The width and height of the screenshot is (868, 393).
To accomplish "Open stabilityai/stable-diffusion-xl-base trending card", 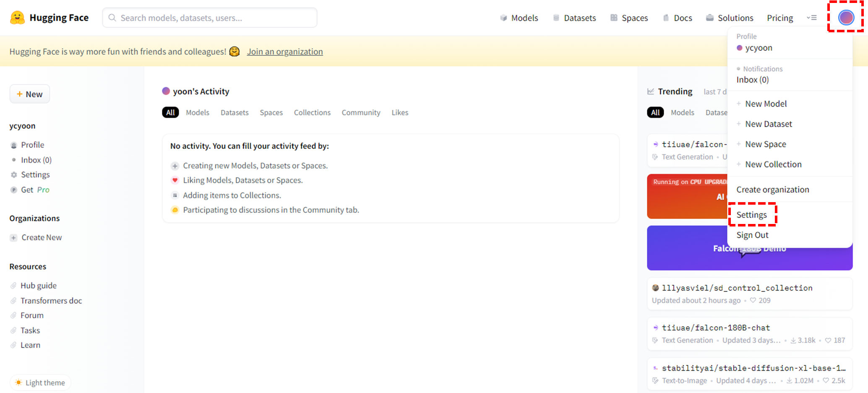I will coord(750,374).
